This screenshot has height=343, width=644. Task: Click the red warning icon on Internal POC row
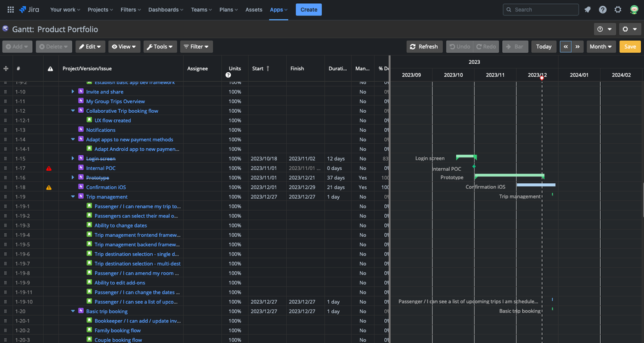(49, 168)
